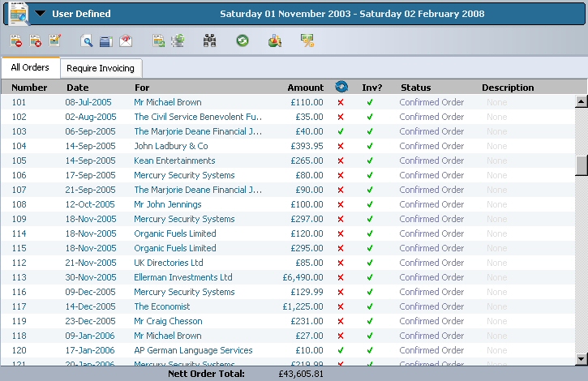
Task: Sort orders by the Amount column header
Action: click(x=305, y=88)
